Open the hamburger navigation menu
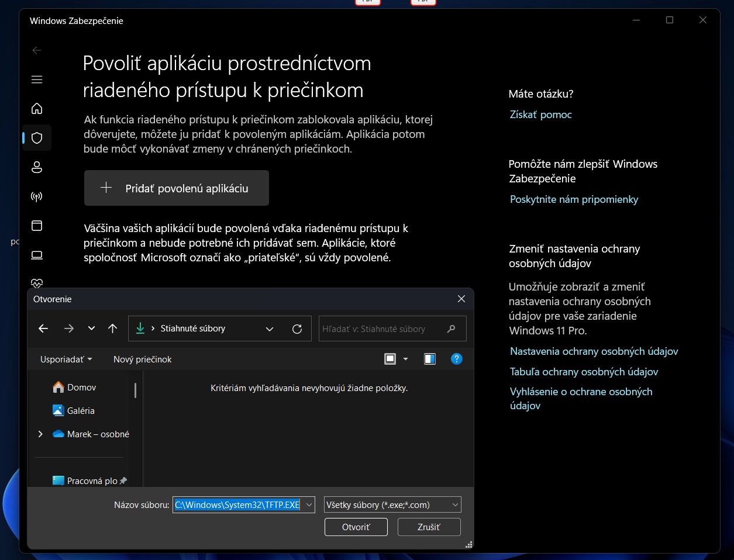 tap(37, 79)
